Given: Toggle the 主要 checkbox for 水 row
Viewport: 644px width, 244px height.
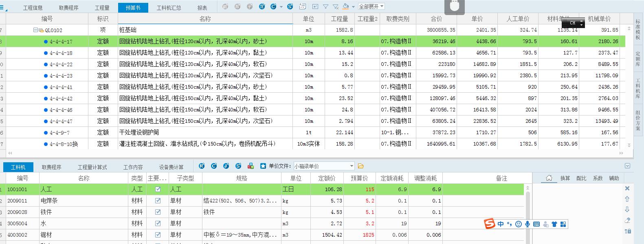Looking at the screenshot, I should pos(158,223).
